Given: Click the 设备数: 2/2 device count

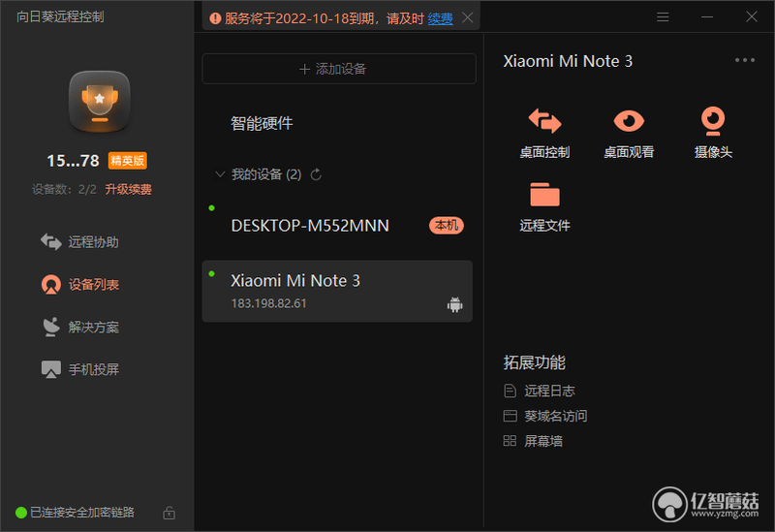Looking at the screenshot, I should (64, 189).
